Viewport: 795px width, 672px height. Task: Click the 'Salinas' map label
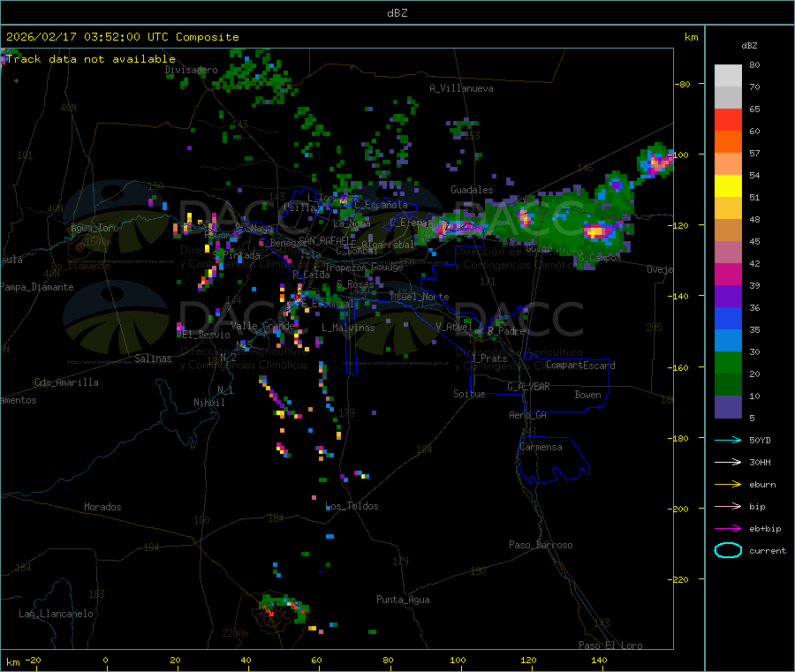[153, 359]
